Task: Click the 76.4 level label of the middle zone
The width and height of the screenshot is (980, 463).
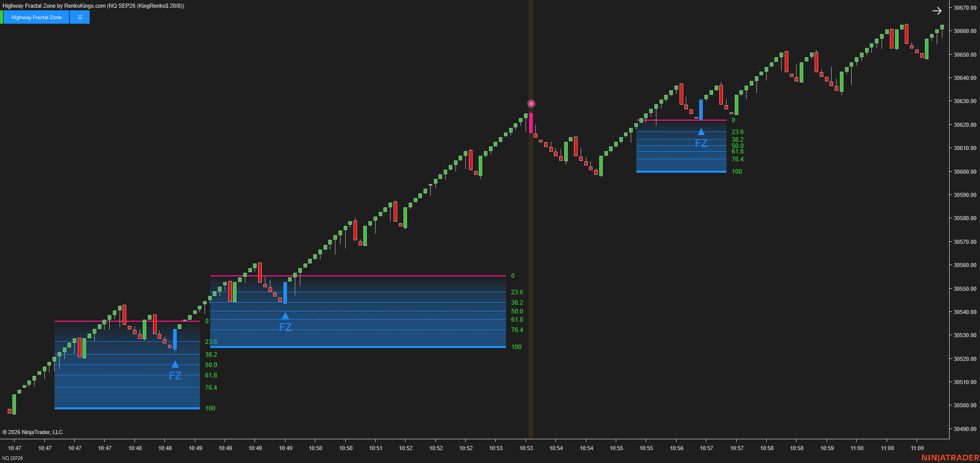Action: [517, 330]
